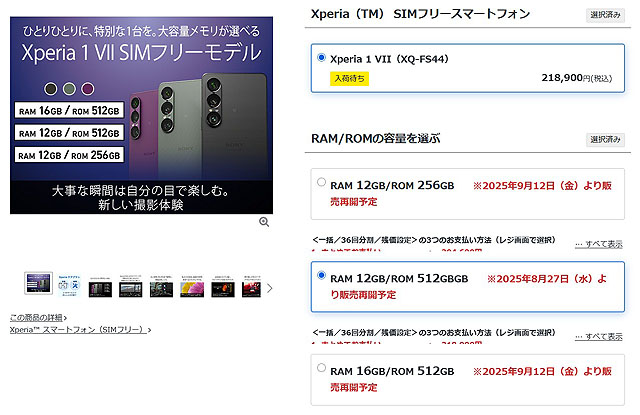Click the magnifier zoom icon below the image
This screenshot has width=640, height=415.
(x=264, y=222)
